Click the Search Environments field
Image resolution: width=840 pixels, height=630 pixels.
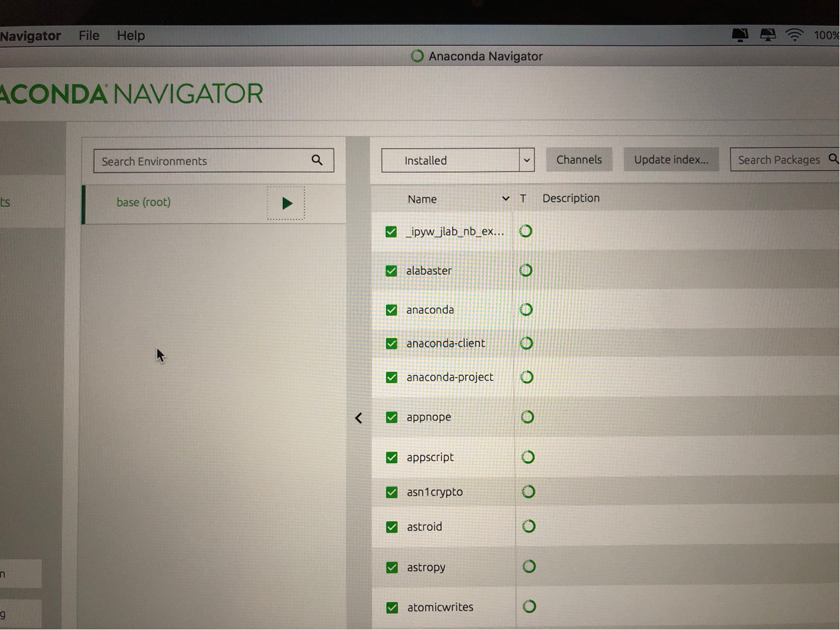pyautogui.click(x=214, y=161)
